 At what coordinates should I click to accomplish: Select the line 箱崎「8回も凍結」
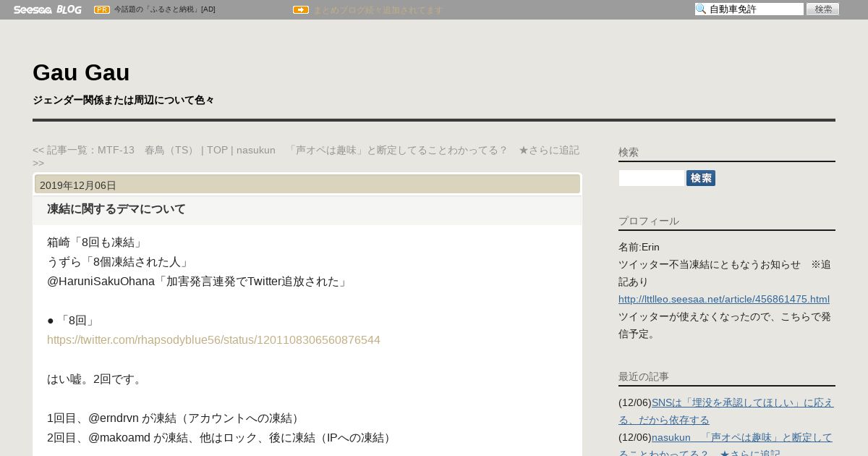click(x=96, y=242)
